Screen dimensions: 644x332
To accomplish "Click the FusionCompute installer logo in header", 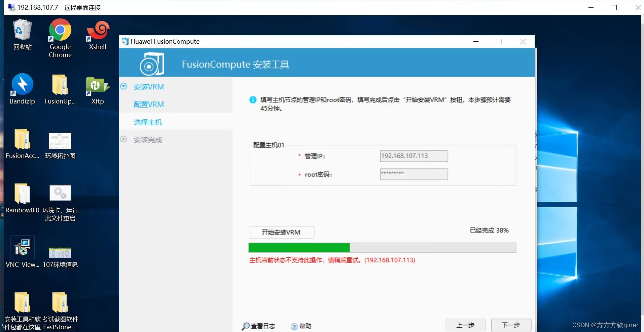I will tap(152, 64).
